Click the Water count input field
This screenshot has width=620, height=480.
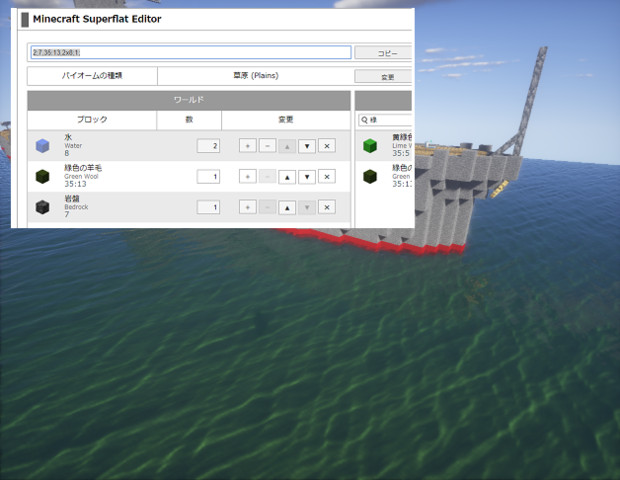pos(208,146)
